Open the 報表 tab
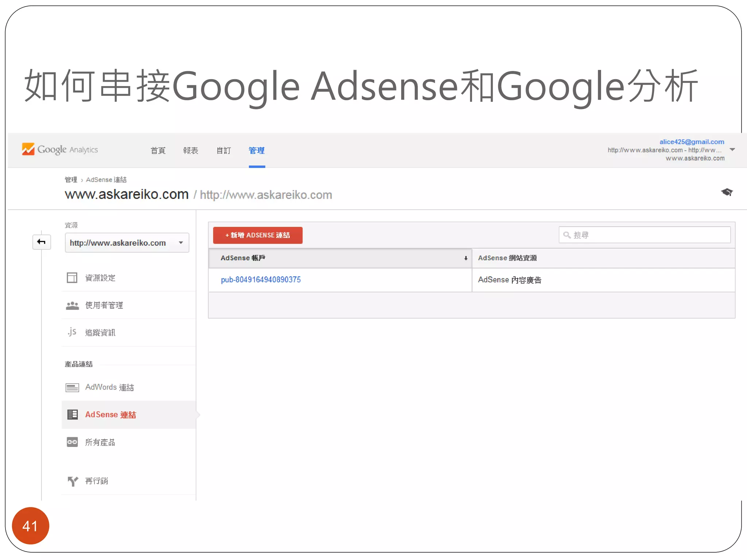This screenshot has height=560, width=747. 191,151
